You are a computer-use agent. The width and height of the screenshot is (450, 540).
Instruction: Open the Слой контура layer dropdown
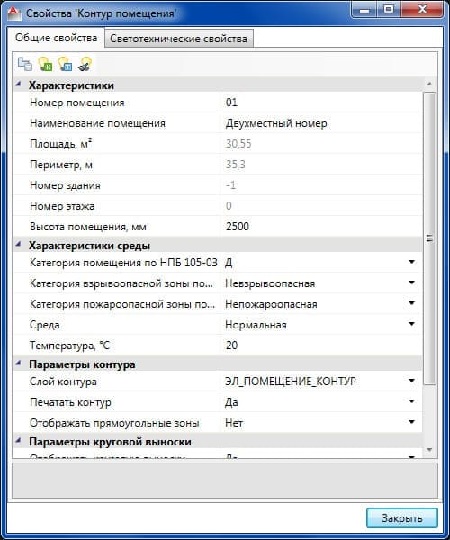411,381
